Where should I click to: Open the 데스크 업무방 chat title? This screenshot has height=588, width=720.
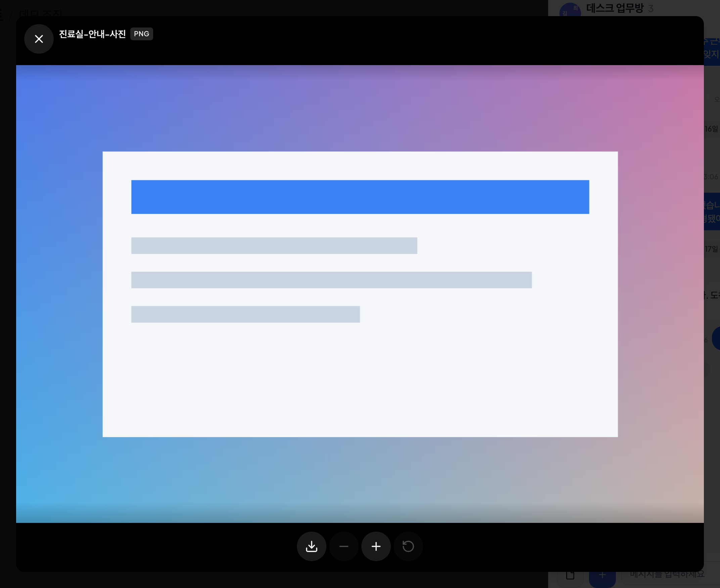pos(615,8)
